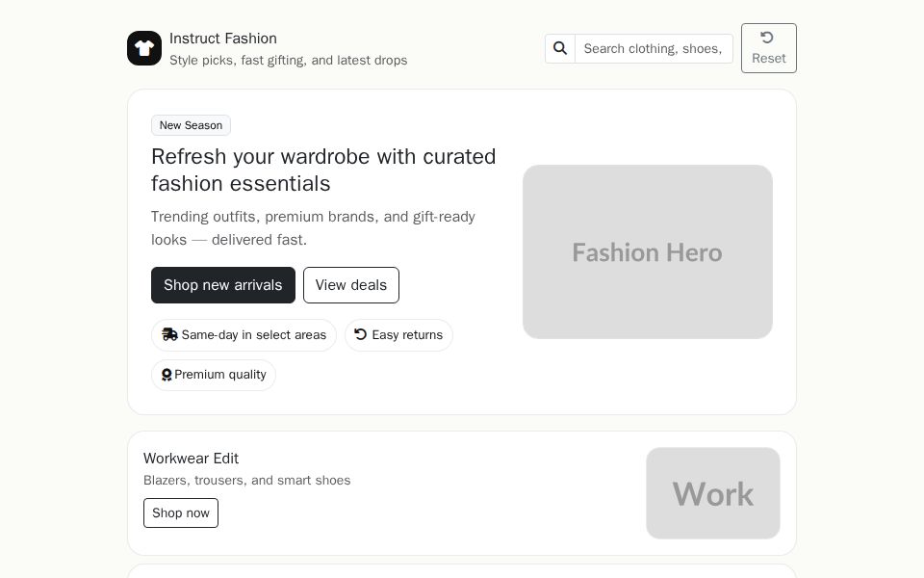Click the View deals button
924x578 pixels.
click(x=350, y=285)
